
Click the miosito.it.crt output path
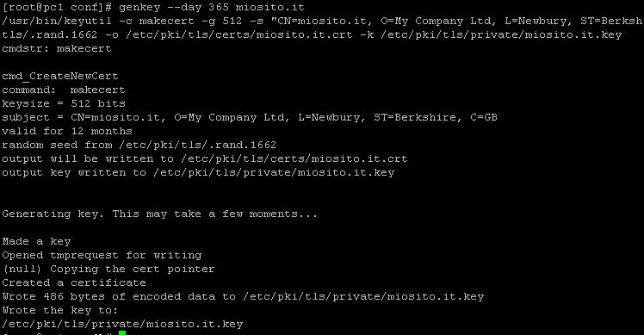coord(294,158)
